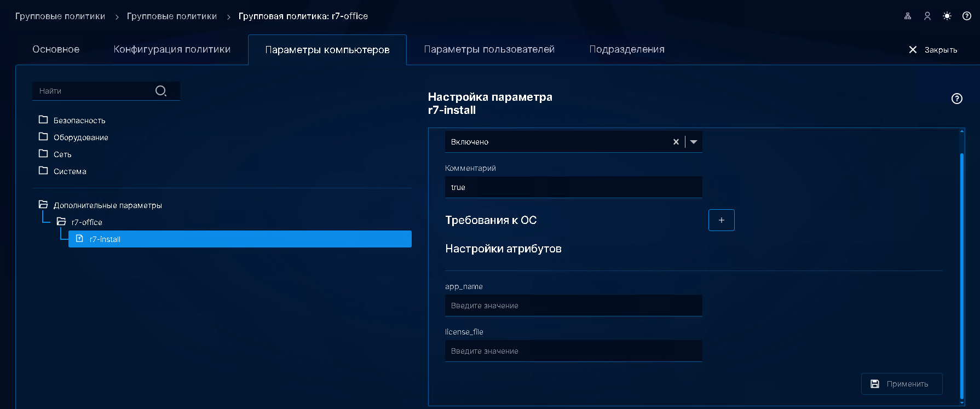Select the Оборудование tree item

[81, 137]
